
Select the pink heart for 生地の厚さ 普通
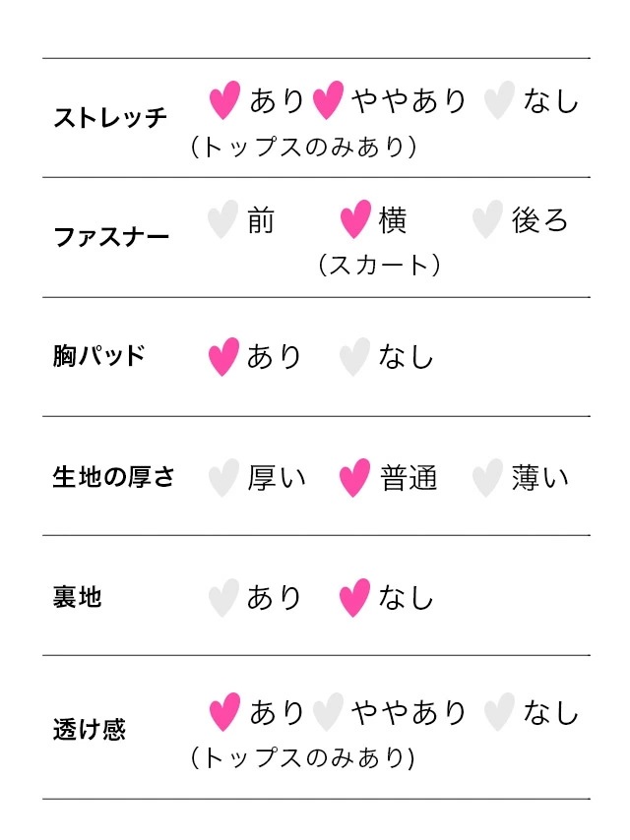(x=354, y=478)
